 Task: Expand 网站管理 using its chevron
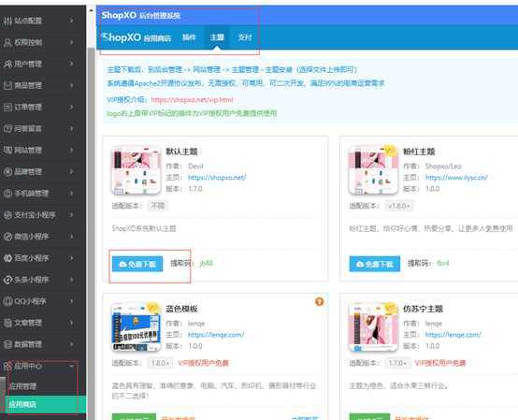point(71,150)
